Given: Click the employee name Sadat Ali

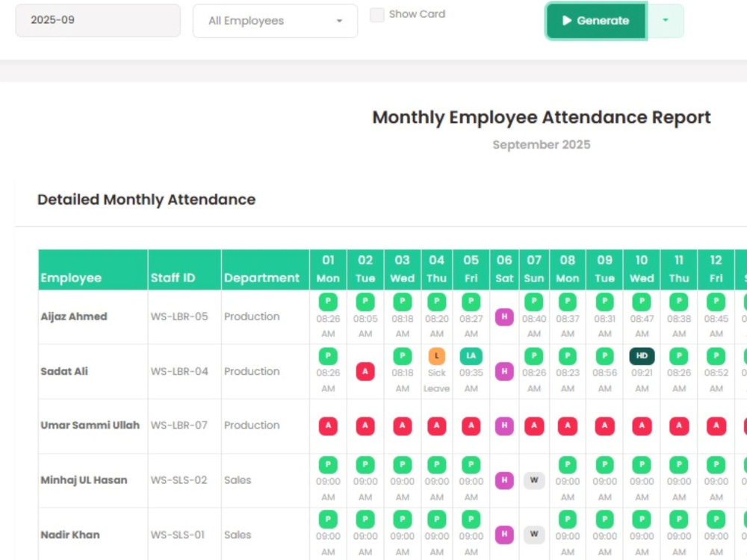Looking at the screenshot, I should [64, 371].
